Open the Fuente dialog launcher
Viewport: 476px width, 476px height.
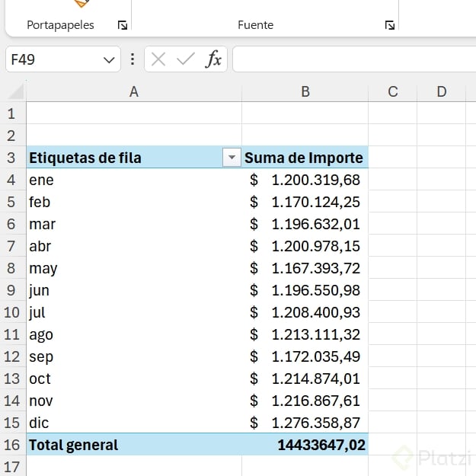(390, 25)
